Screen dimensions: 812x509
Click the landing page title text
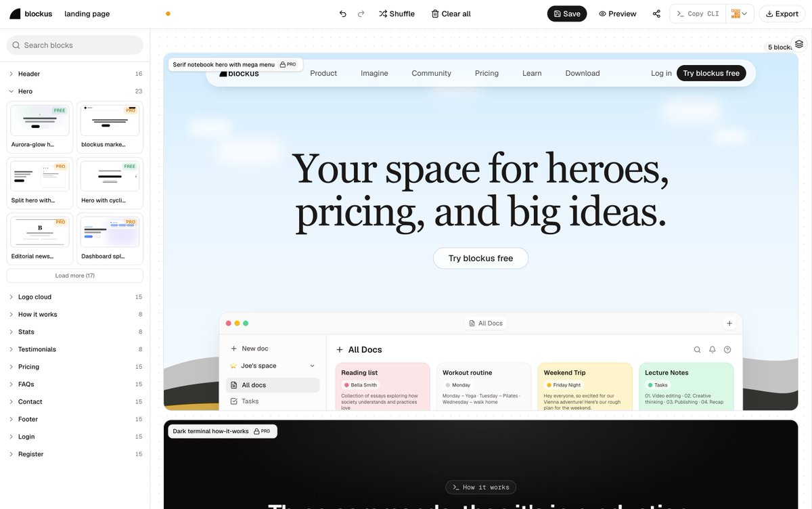tap(87, 14)
